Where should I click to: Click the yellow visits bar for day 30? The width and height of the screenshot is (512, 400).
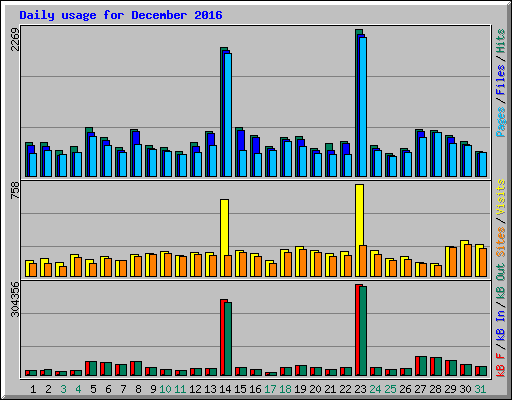pos(464,258)
